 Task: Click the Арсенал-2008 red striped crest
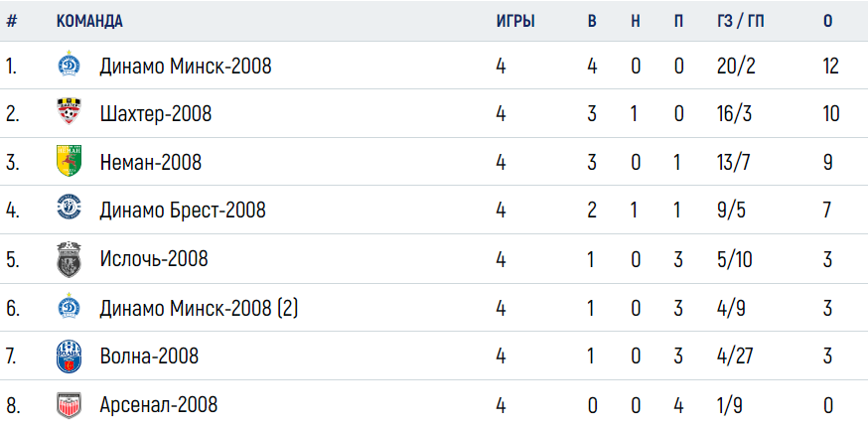(x=70, y=405)
